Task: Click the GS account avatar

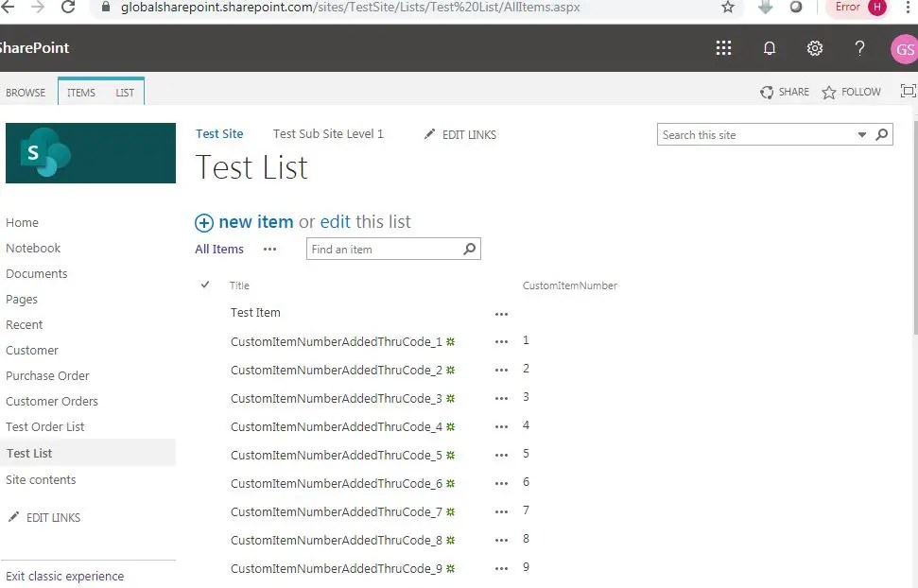Action: (x=904, y=48)
